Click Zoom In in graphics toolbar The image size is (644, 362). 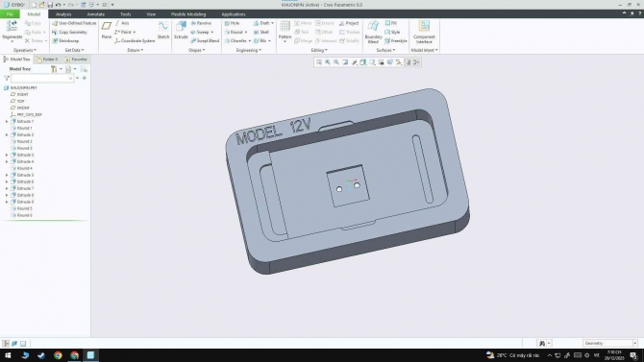pyautogui.click(x=328, y=62)
